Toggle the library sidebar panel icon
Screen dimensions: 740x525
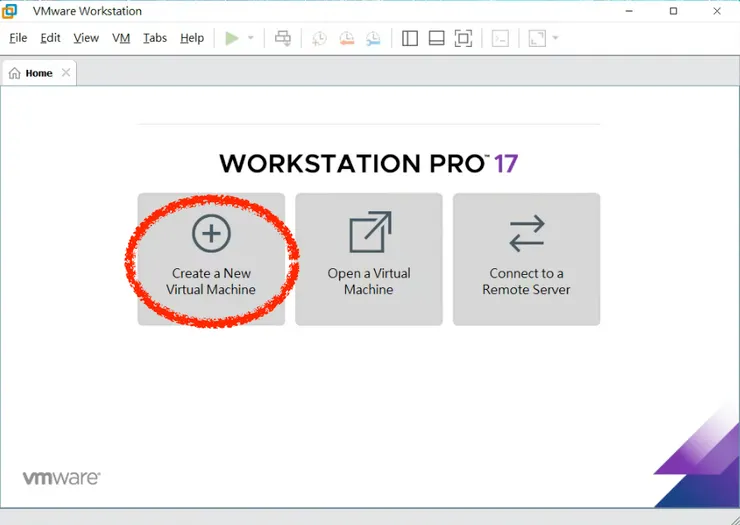click(x=410, y=38)
